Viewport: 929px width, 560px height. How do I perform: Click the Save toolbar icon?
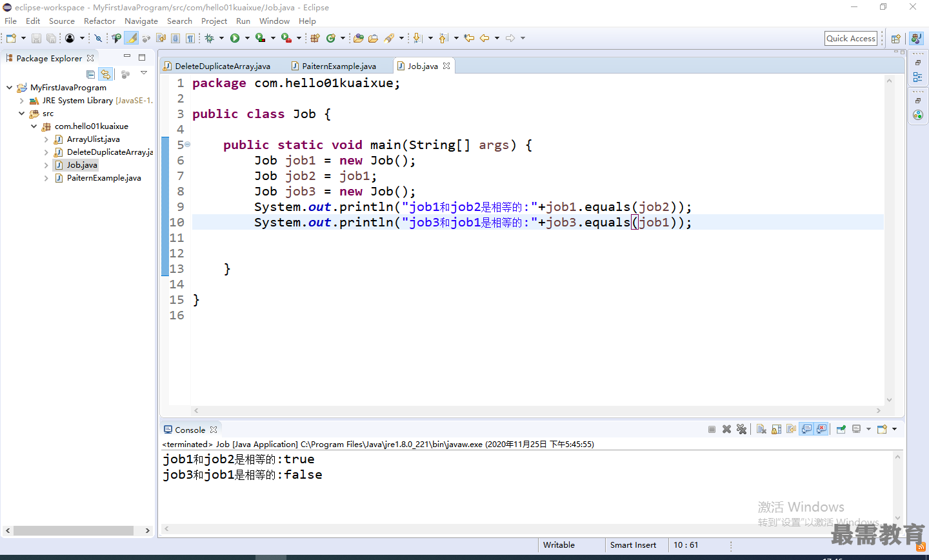tap(36, 38)
